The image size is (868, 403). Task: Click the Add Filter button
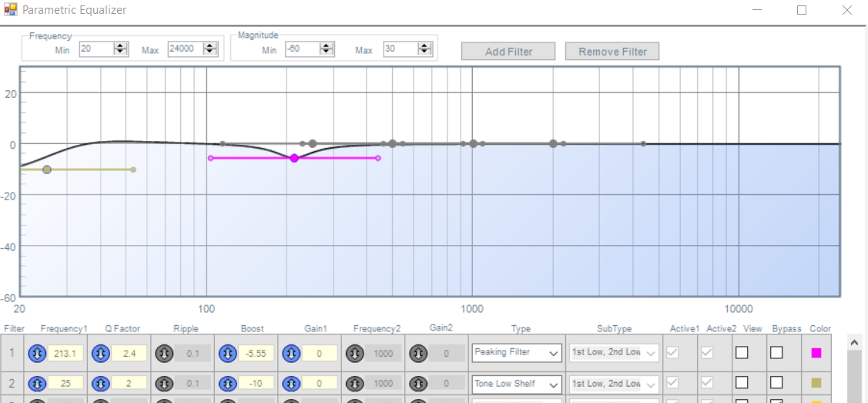coord(508,52)
